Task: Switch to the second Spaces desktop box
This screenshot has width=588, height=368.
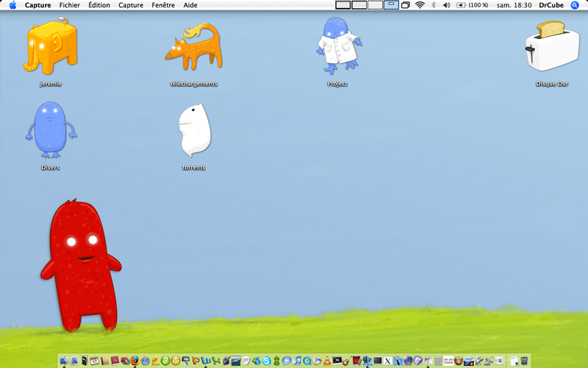Action: pos(359,5)
